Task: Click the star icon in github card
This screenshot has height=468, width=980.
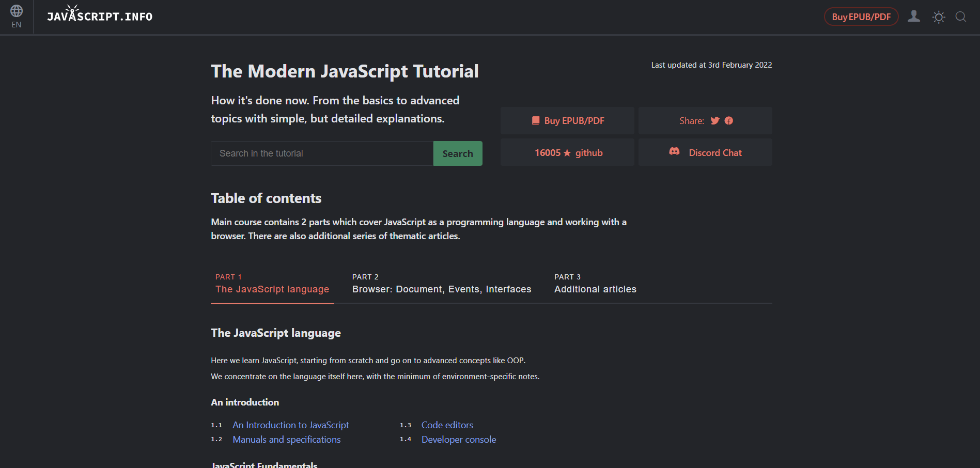Action: pyautogui.click(x=567, y=153)
